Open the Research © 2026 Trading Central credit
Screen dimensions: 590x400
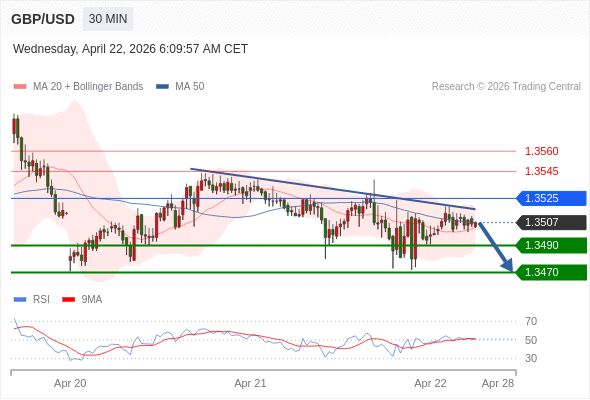pos(506,87)
